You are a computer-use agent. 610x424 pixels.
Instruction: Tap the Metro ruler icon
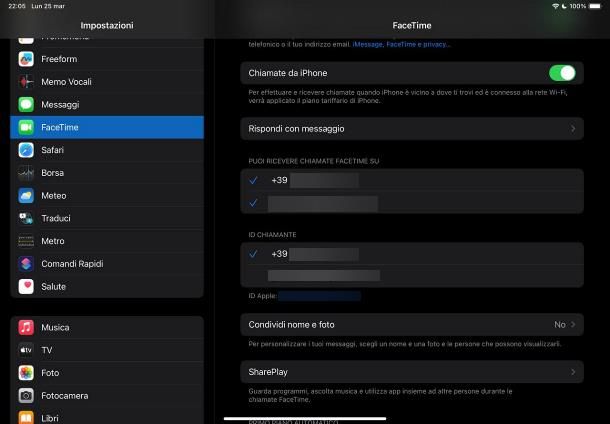coord(26,241)
